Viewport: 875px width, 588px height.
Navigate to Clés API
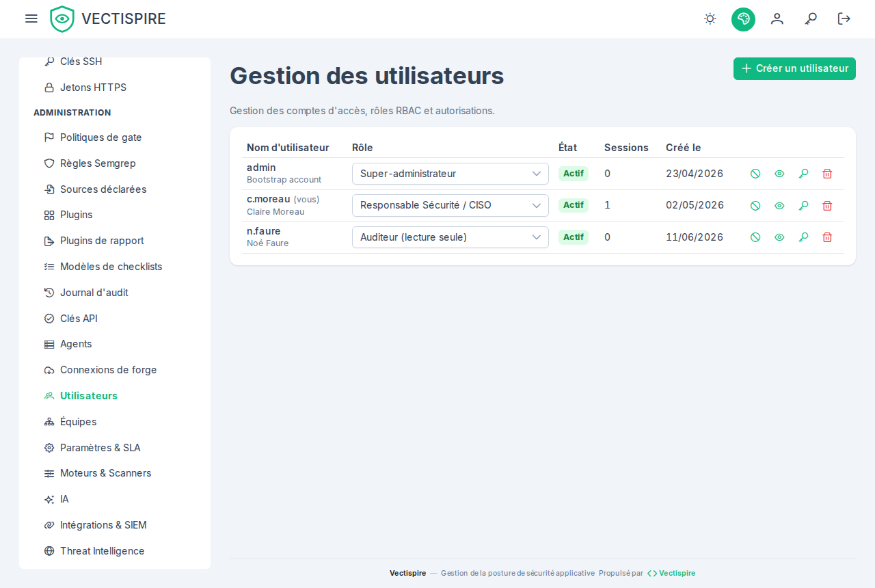click(115, 319)
